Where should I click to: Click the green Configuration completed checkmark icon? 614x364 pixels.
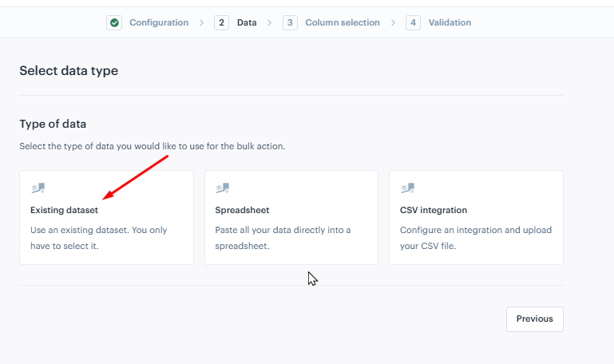tap(114, 22)
